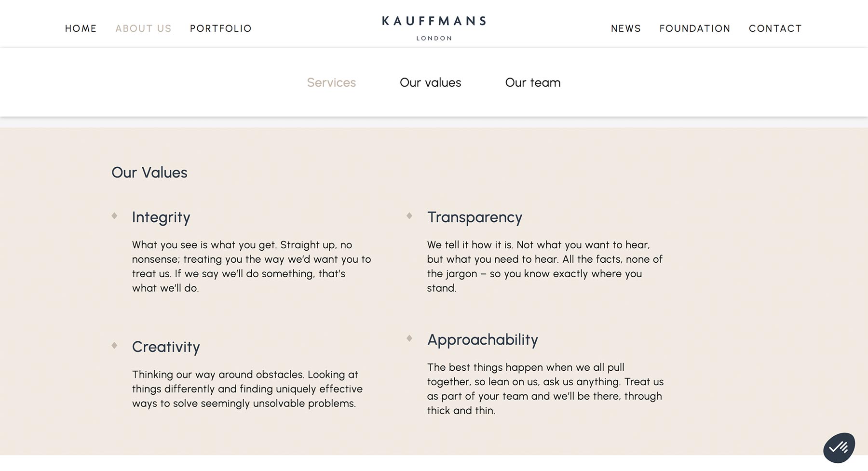Open the Portfolio menu item
The height and width of the screenshot is (471, 868).
click(221, 28)
